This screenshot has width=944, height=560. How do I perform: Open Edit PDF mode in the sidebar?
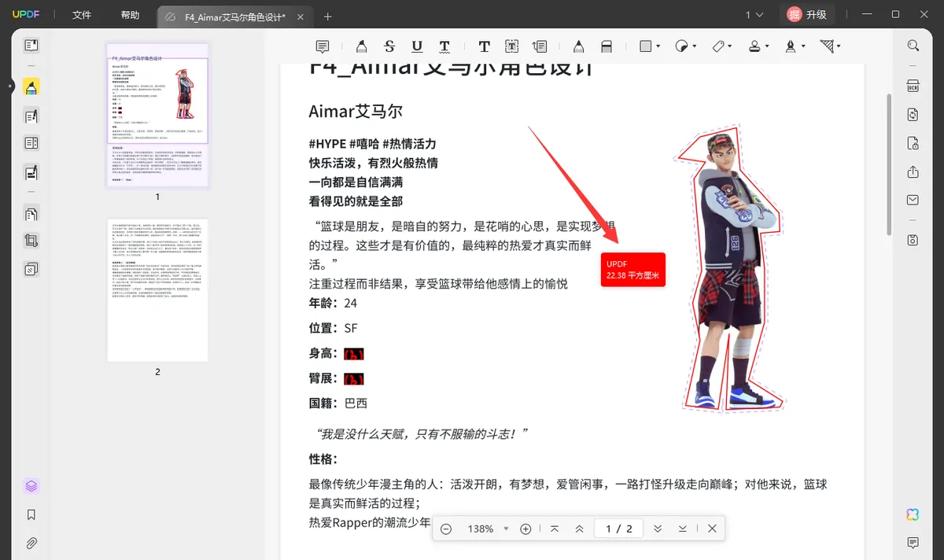tap(31, 116)
